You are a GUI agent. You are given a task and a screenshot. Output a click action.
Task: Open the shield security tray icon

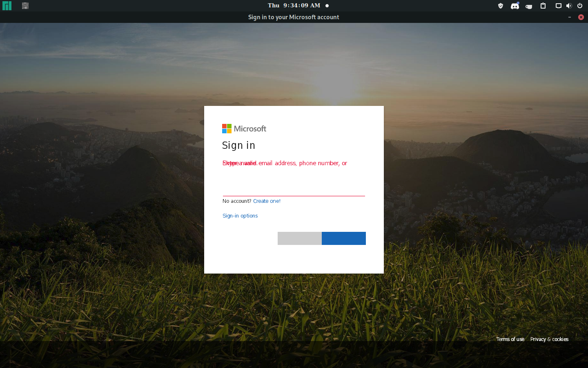(501, 6)
